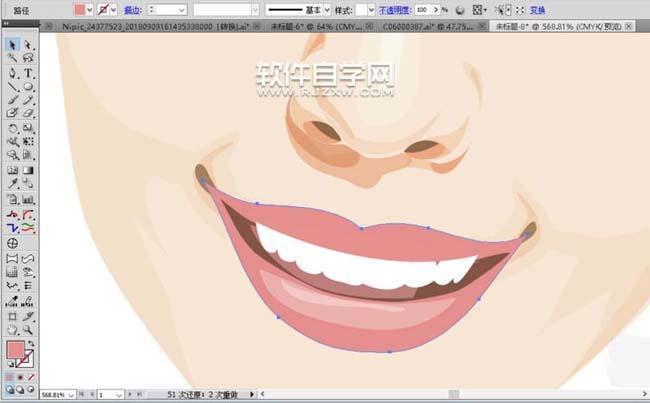The image size is (650, 403).
Task: Swap fill and stroke arrow
Action: tap(31, 344)
